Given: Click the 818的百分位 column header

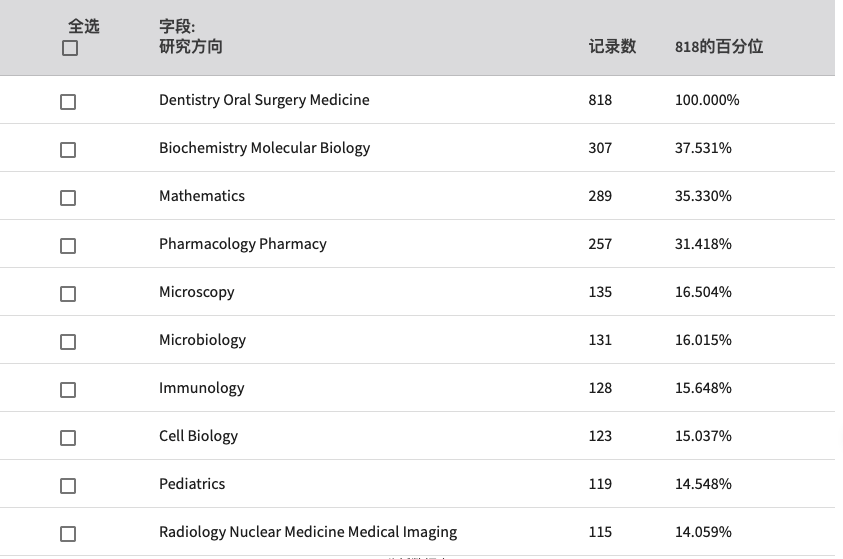Looking at the screenshot, I should coord(719,46).
